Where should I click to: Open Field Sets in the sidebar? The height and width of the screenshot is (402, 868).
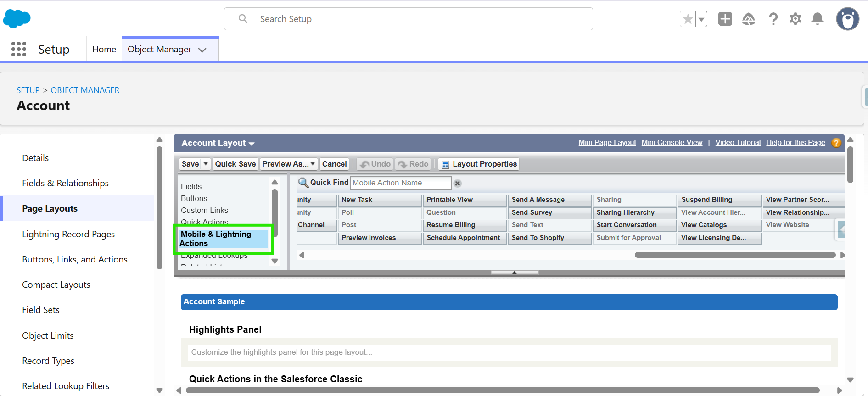coord(41,310)
